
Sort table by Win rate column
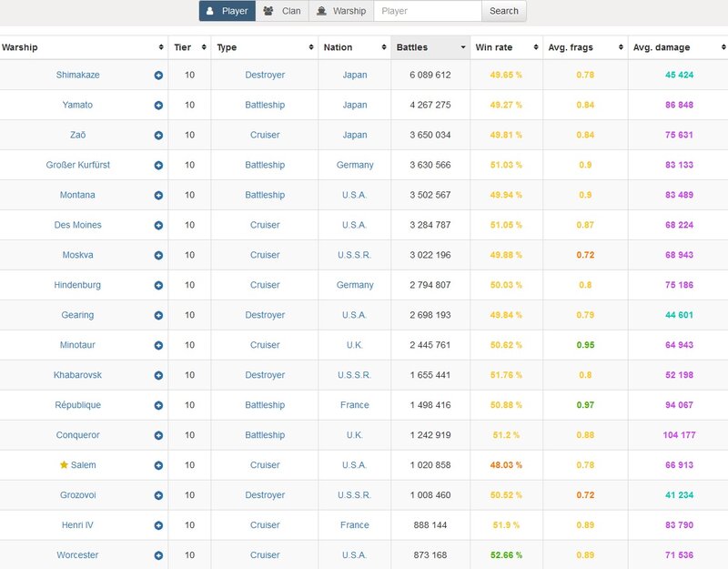coord(507,47)
